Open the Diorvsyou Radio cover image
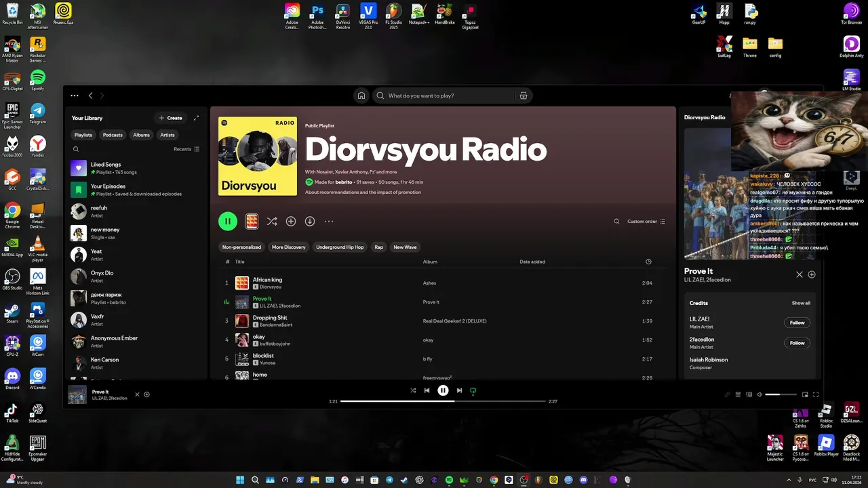 tap(258, 157)
